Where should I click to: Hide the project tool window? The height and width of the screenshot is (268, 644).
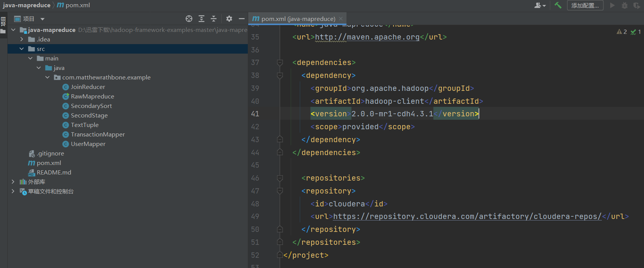241,19
